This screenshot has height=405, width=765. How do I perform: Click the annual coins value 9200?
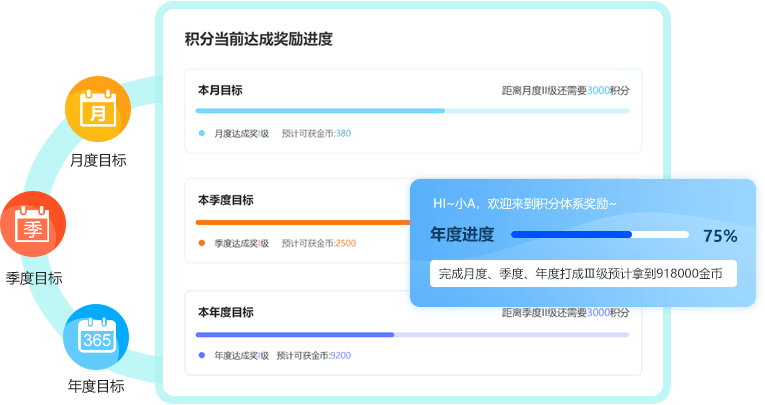(341, 355)
